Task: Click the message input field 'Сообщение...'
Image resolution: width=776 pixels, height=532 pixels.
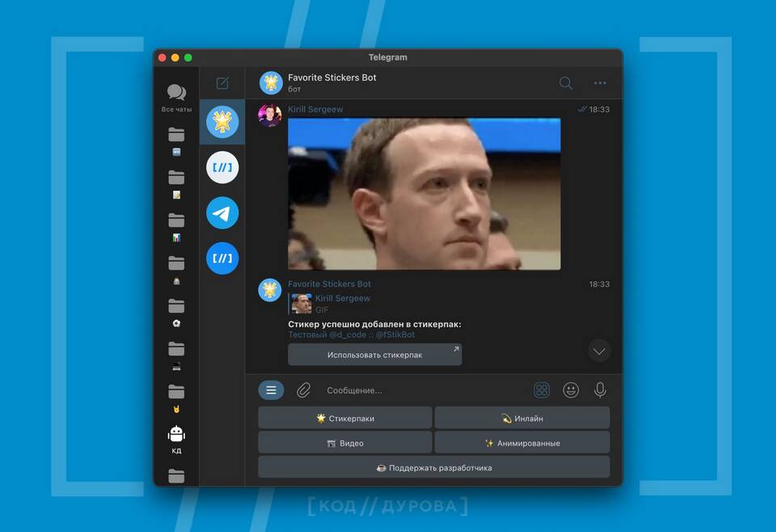Action: click(x=420, y=391)
